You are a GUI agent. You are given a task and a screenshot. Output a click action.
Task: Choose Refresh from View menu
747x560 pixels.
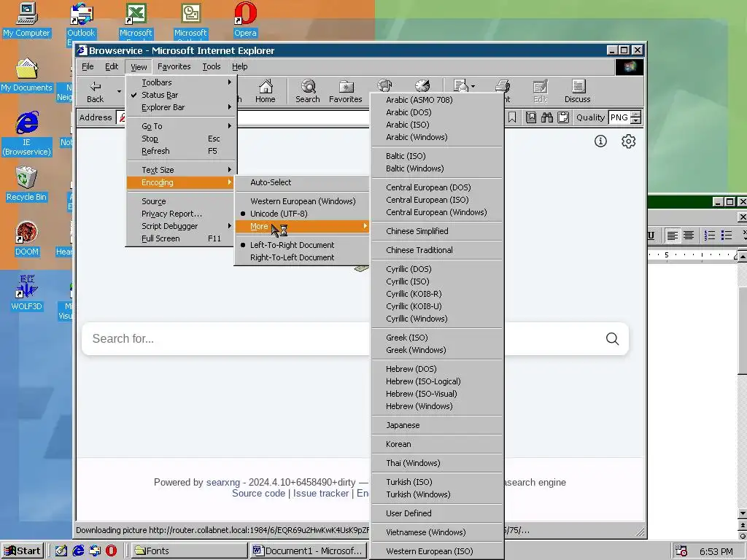(181, 151)
